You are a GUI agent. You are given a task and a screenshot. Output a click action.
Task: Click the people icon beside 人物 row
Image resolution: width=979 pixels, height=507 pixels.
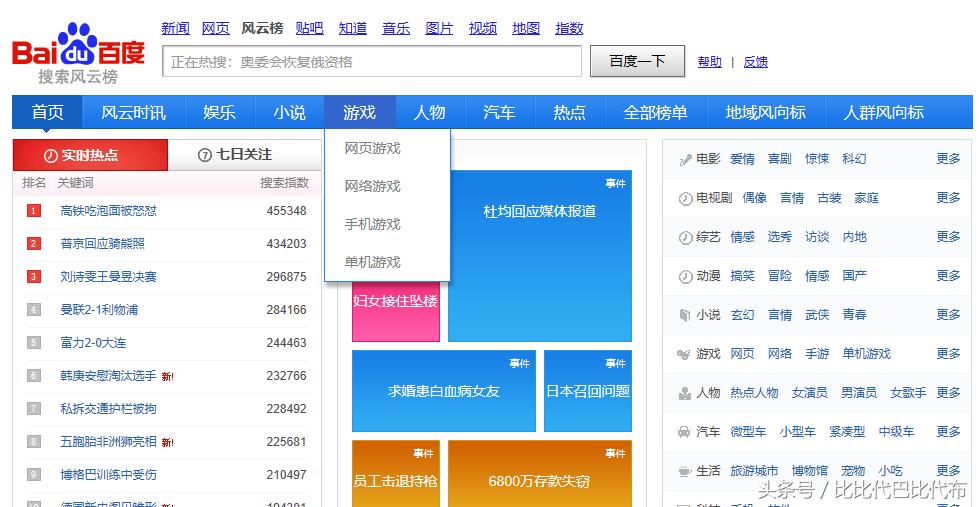(685, 393)
